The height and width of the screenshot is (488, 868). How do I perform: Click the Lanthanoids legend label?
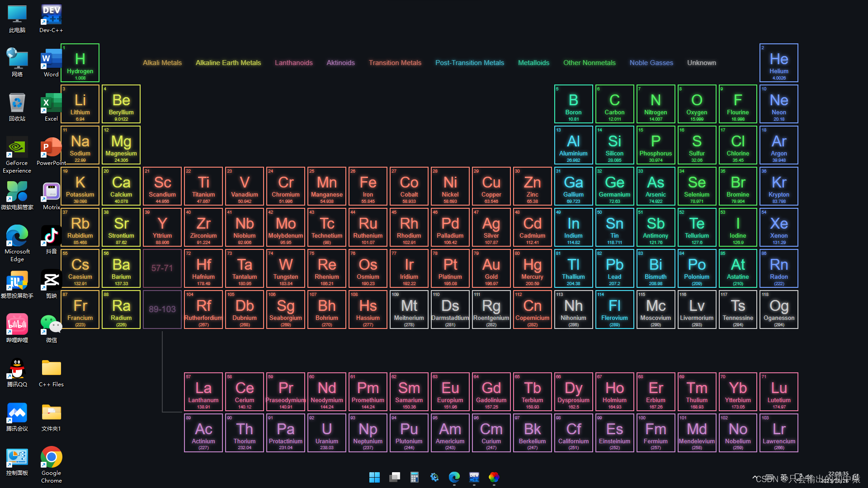[293, 63]
